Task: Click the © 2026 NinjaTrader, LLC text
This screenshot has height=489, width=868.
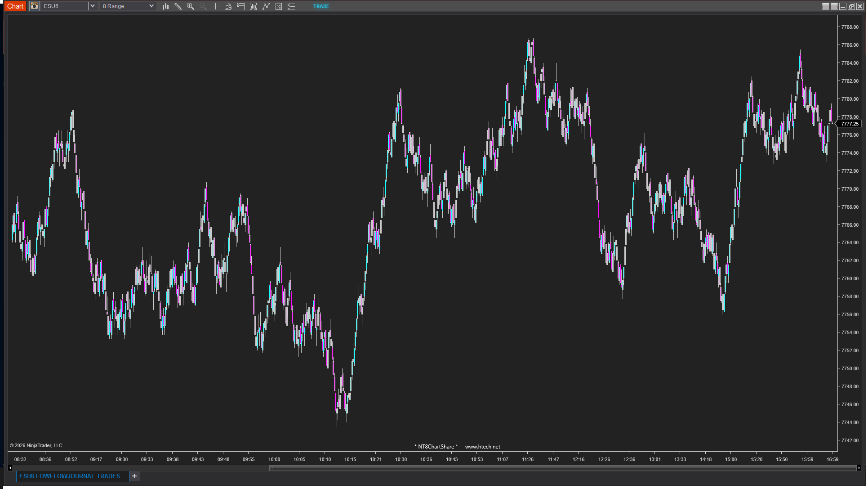Action: click(36, 445)
